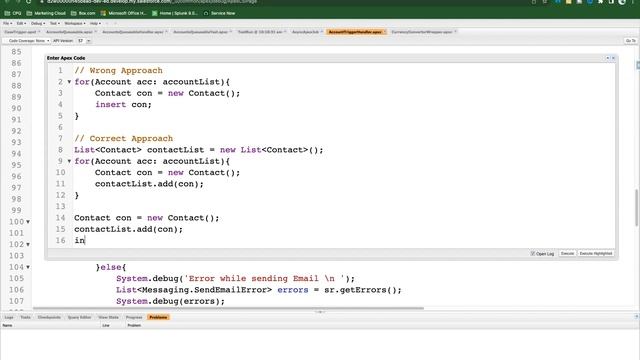Collapse the code fold at line 102
This screenshot has width=640, height=360.
coord(28,244)
